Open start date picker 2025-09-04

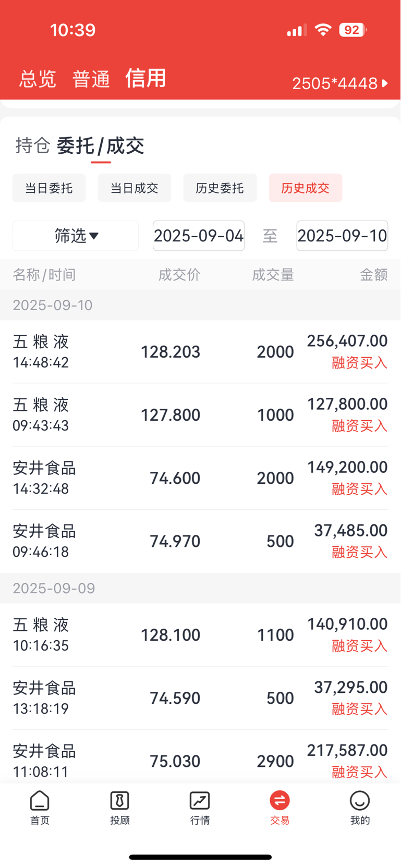[x=199, y=236]
